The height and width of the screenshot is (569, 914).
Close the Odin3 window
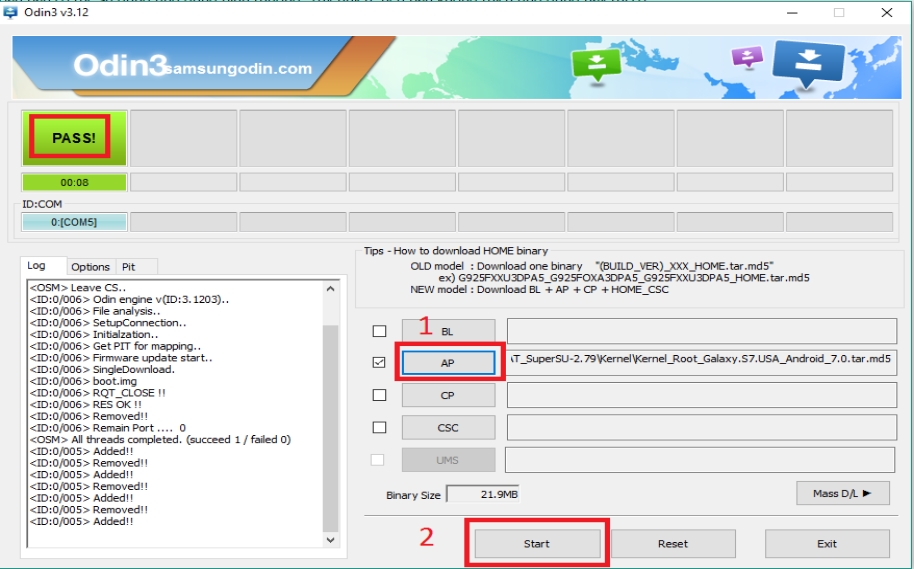pos(887,12)
